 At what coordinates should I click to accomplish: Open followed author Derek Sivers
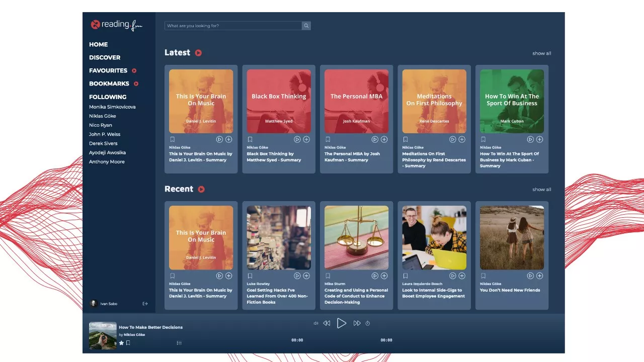click(103, 143)
